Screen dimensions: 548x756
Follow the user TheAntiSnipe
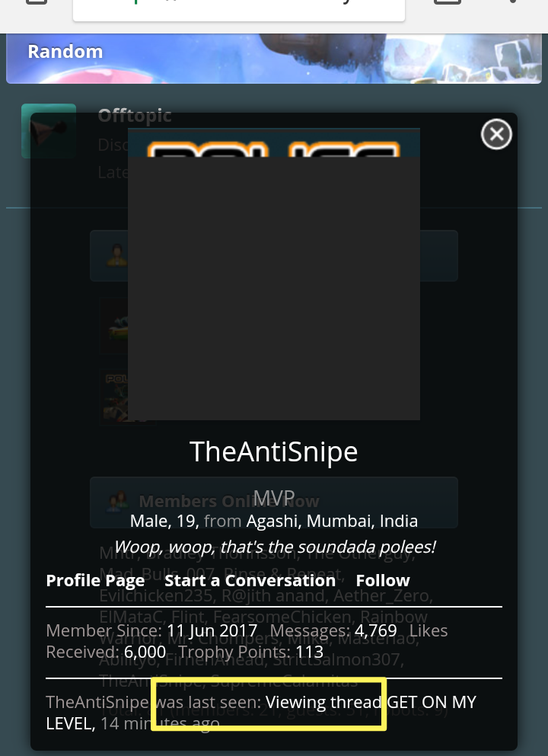click(x=383, y=580)
